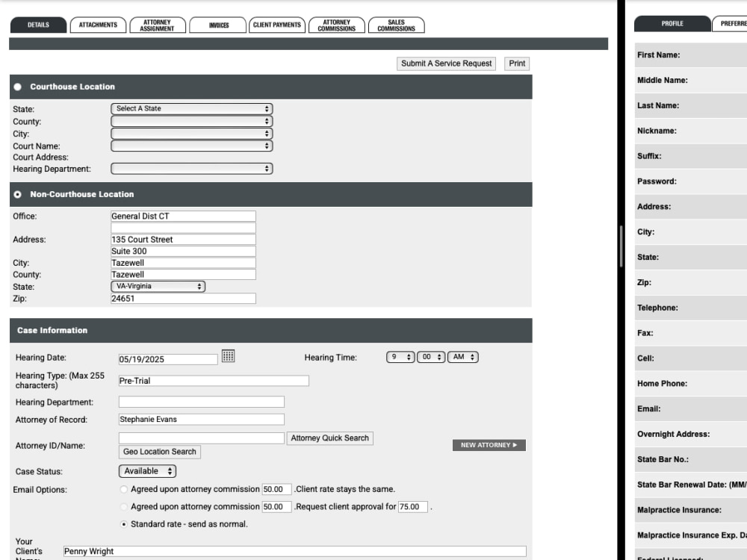
Task: Open the hearing minutes dropdown showing 00
Action: coord(431,357)
